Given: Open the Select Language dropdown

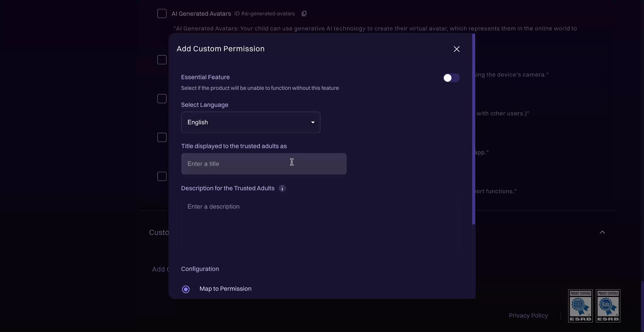Looking at the screenshot, I should (250, 122).
